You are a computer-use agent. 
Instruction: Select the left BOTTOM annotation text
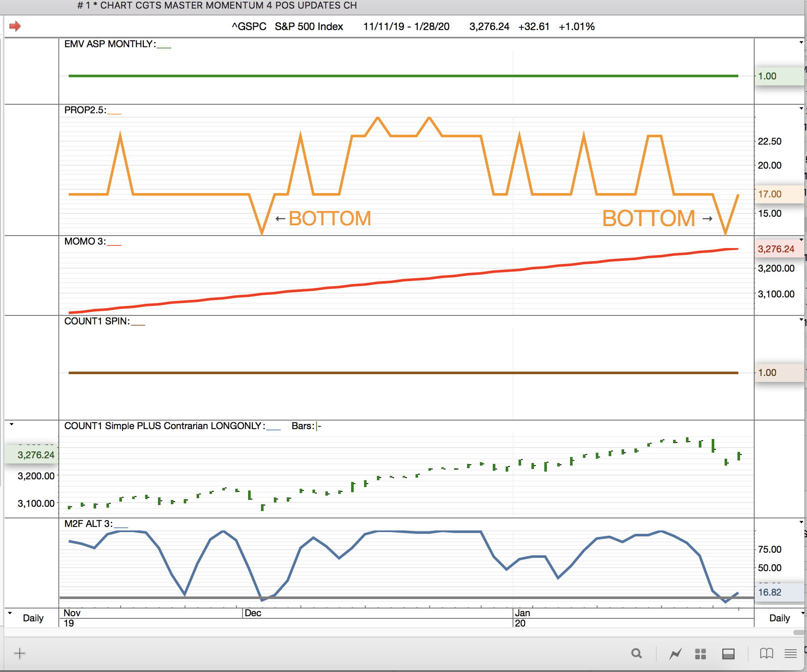(x=330, y=218)
